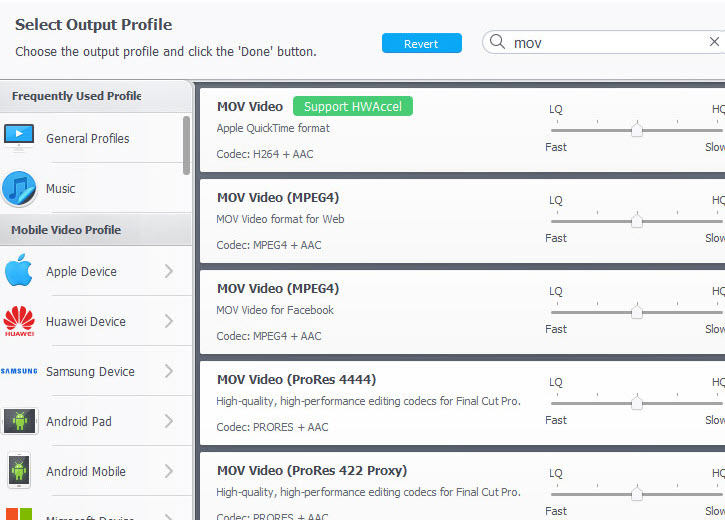
Task: Click the Android Mobile icon
Action: [19, 471]
